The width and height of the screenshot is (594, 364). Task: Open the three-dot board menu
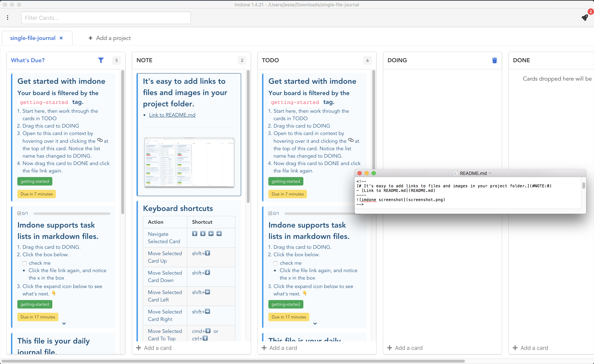click(x=7, y=18)
